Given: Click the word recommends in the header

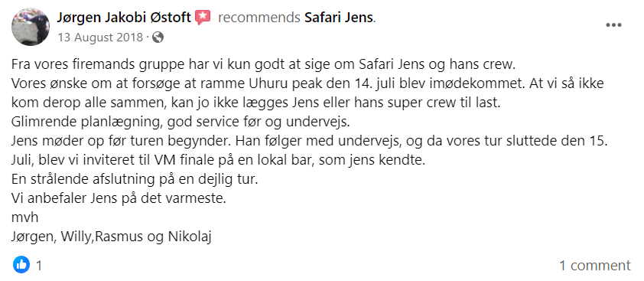Looking at the screenshot, I should (259, 18).
